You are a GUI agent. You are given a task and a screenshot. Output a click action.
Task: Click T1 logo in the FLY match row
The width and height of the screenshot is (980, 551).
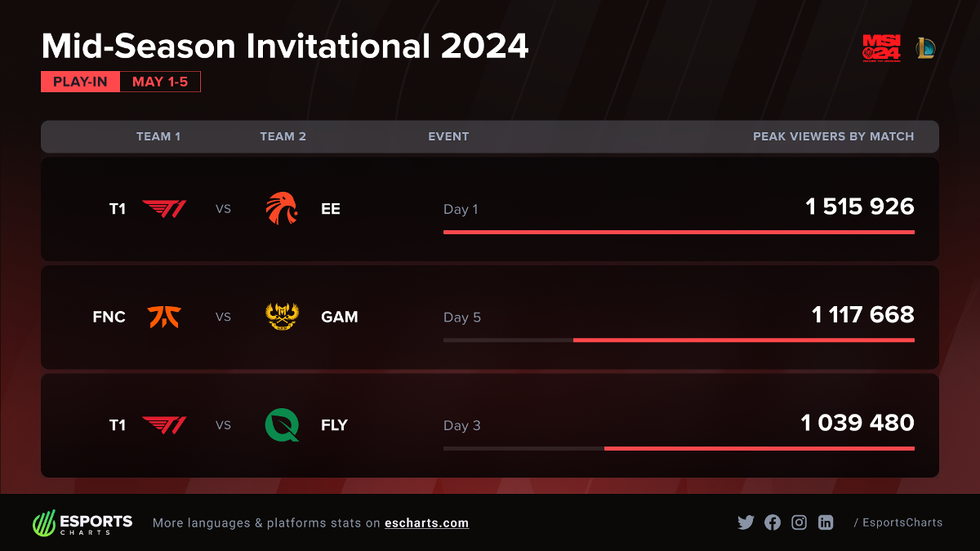pos(164,425)
